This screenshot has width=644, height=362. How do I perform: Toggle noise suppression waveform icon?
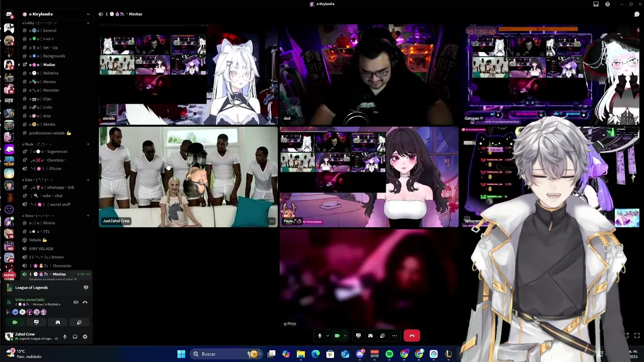click(x=76, y=302)
